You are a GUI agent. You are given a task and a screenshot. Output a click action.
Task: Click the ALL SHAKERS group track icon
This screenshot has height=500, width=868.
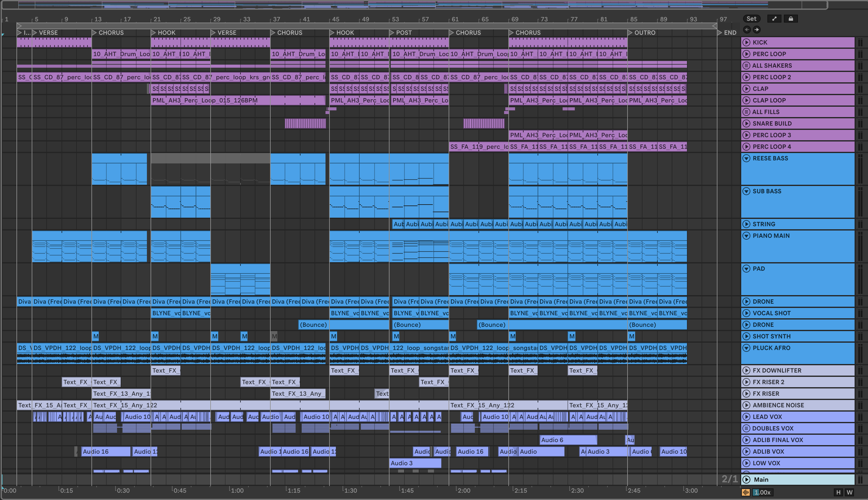point(746,66)
